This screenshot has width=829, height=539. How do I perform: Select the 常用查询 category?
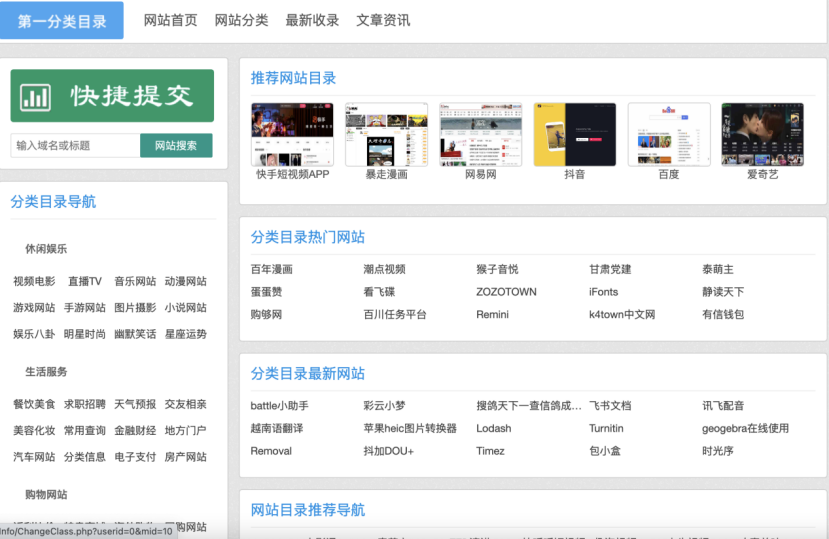click(85, 431)
